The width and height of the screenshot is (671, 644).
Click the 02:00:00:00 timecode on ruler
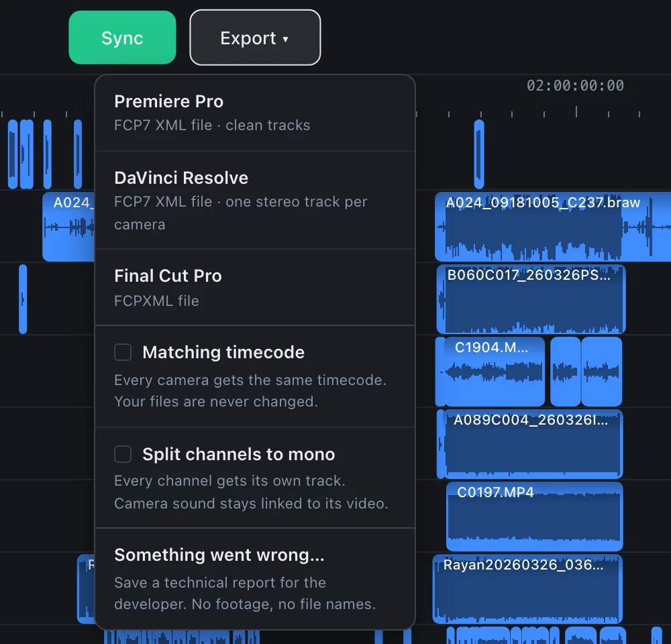(x=575, y=86)
